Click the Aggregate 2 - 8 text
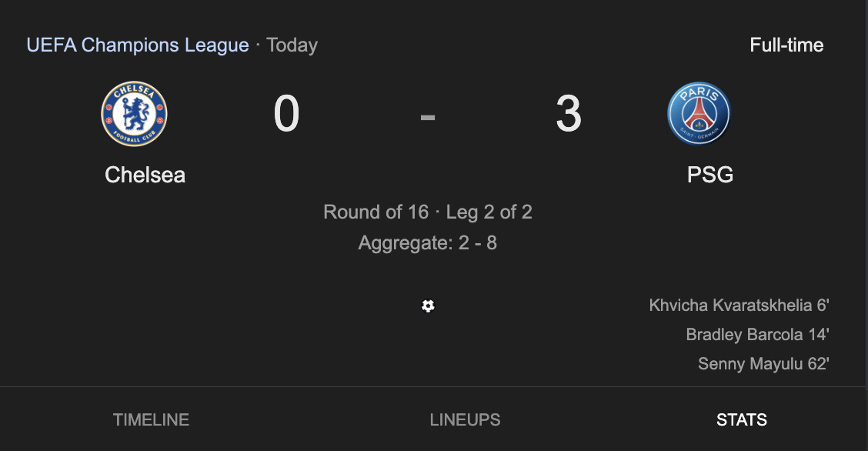 pos(428,243)
